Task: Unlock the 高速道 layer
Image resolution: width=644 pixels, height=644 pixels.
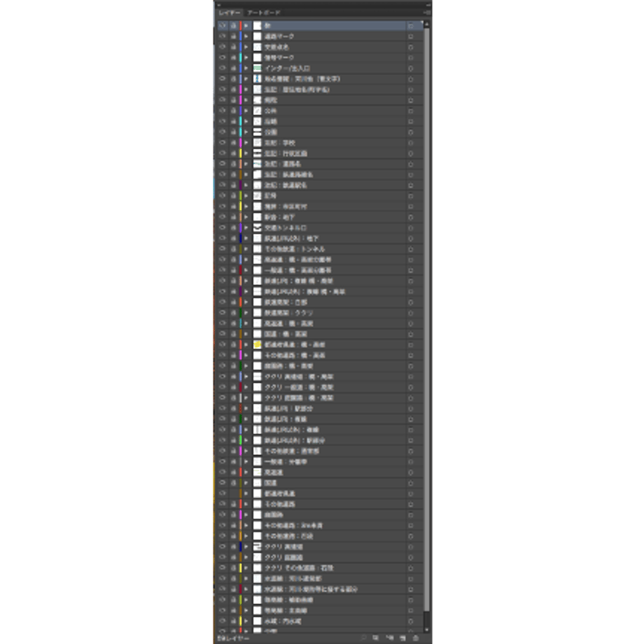Action: tap(233, 472)
